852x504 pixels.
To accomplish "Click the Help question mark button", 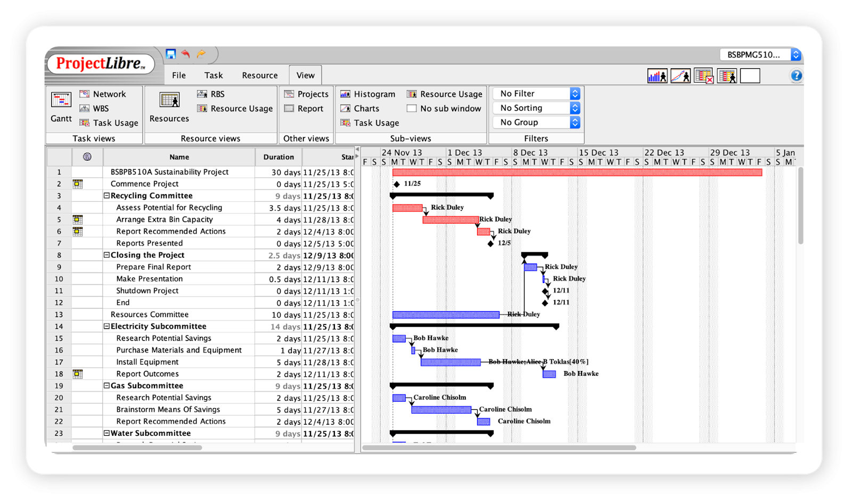I will [x=796, y=75].
